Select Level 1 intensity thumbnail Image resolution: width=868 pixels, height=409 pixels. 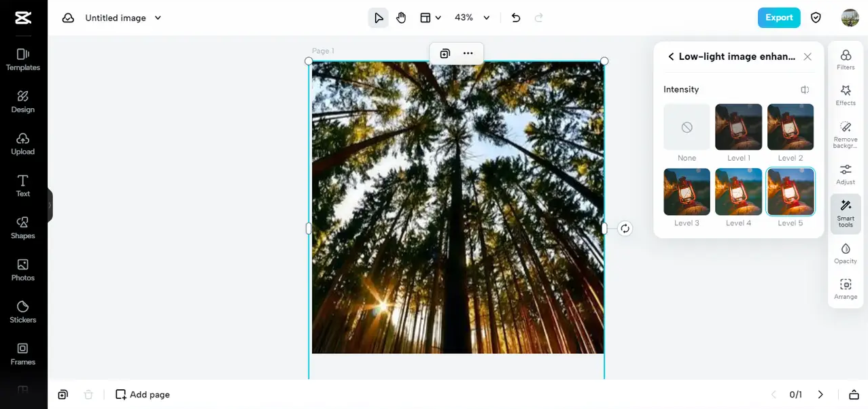[738, 127]
